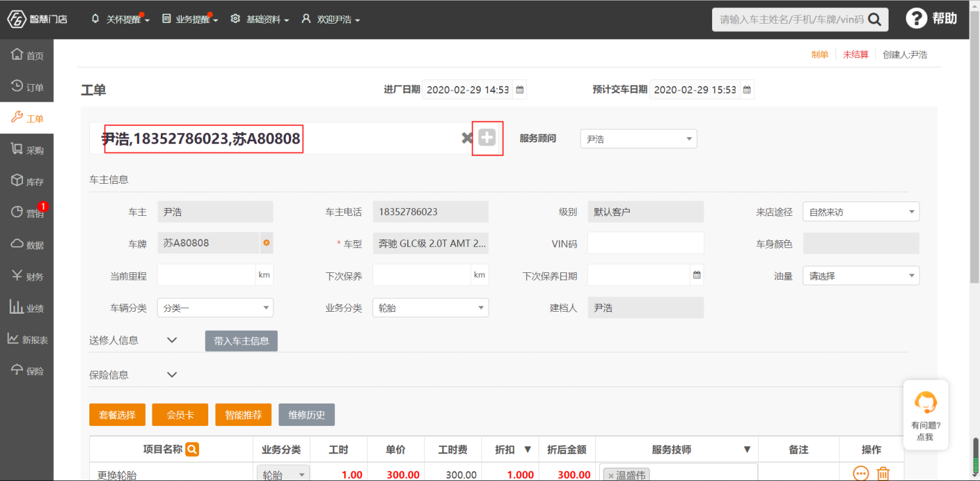This screenshot has height=481, width=980.
Task: Open 业绩 in the sidebar
Action: [27, 307]
